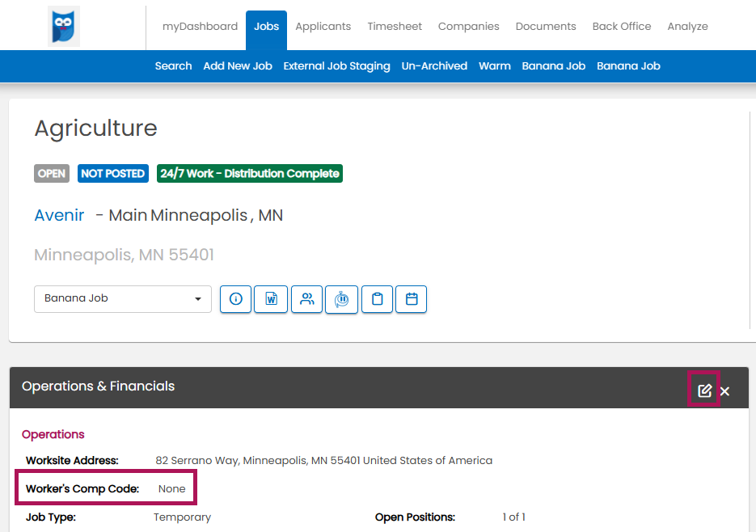756x532 pixels.
Task: Open External Job Staging submenu item
Action: tap(336, 66)
